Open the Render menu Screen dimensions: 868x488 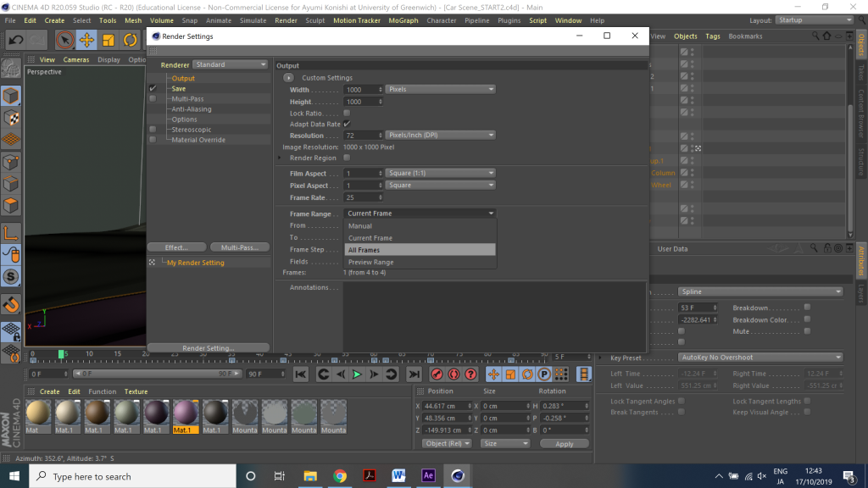click(286, 20)
